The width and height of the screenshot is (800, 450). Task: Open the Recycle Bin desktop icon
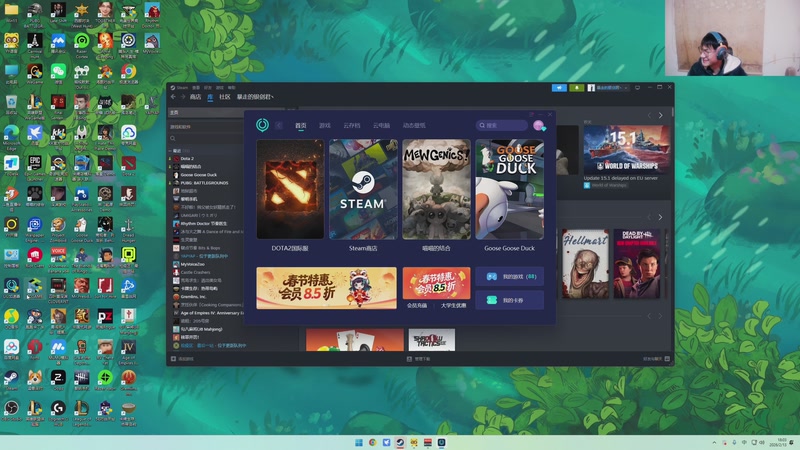(11, 105)
